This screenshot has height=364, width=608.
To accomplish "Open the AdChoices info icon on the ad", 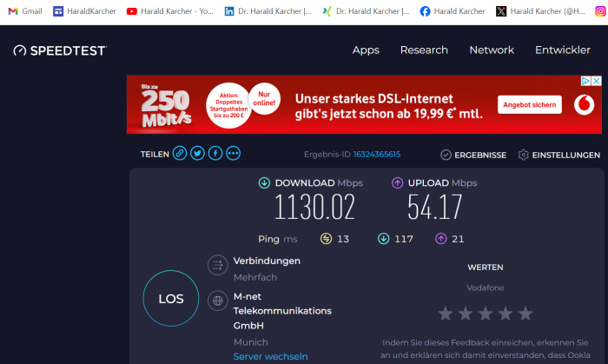I will pyautogui.click(x=585, y=81).
